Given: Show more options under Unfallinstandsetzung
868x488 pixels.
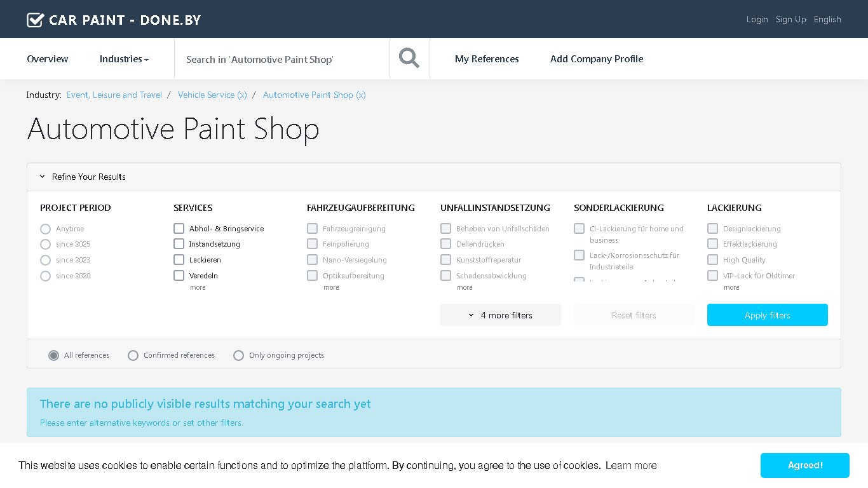Looking at the screenshot, I should coord(465,288).
